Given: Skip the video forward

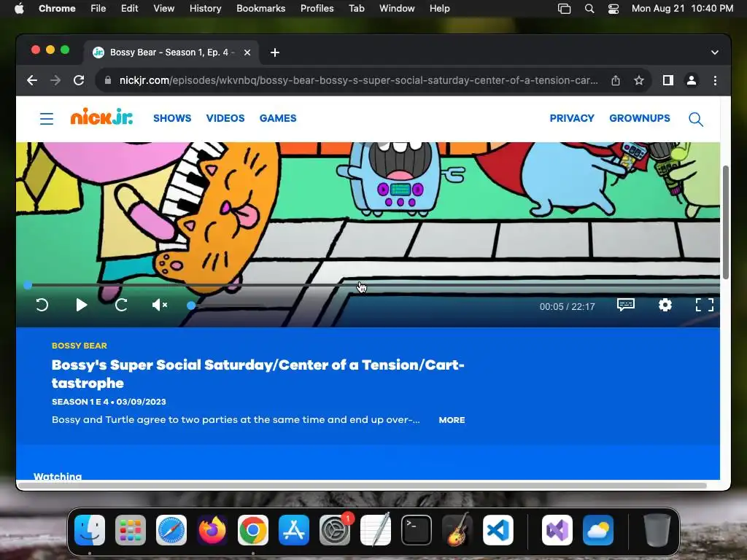Looking at the screenshot, I should point(121,305).
